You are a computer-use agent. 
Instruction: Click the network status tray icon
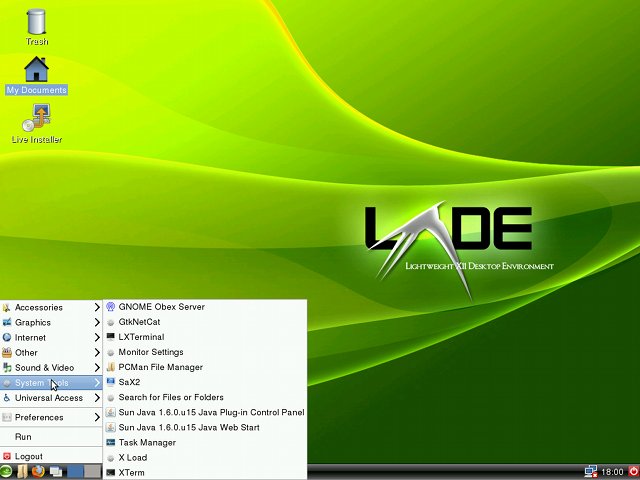(591, 472)
